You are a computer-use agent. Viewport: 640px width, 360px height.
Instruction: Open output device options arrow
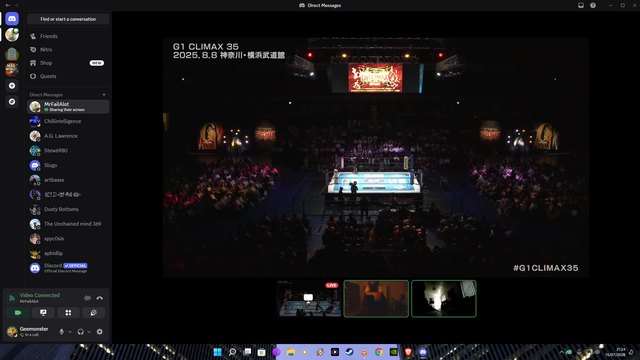point(89,332)
